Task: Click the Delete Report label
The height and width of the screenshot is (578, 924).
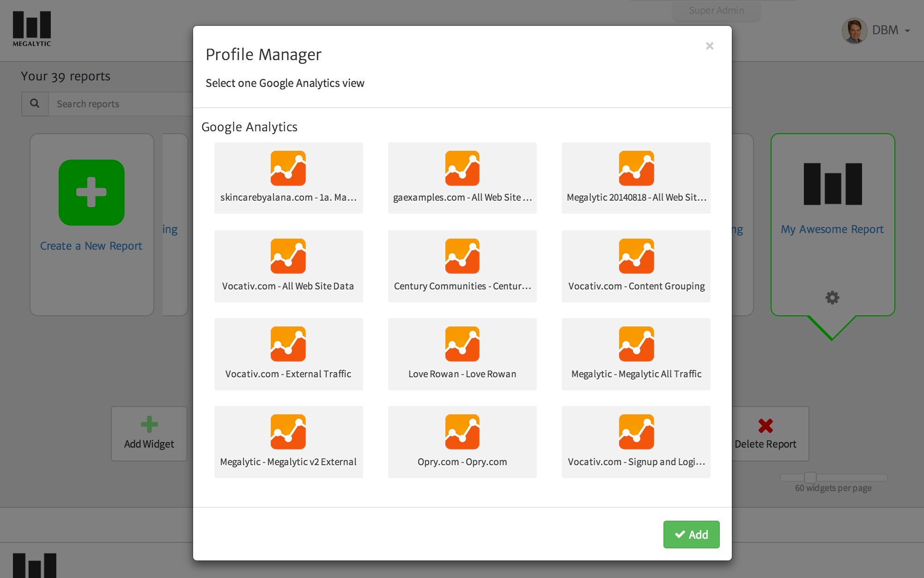Action: (766, 444)
